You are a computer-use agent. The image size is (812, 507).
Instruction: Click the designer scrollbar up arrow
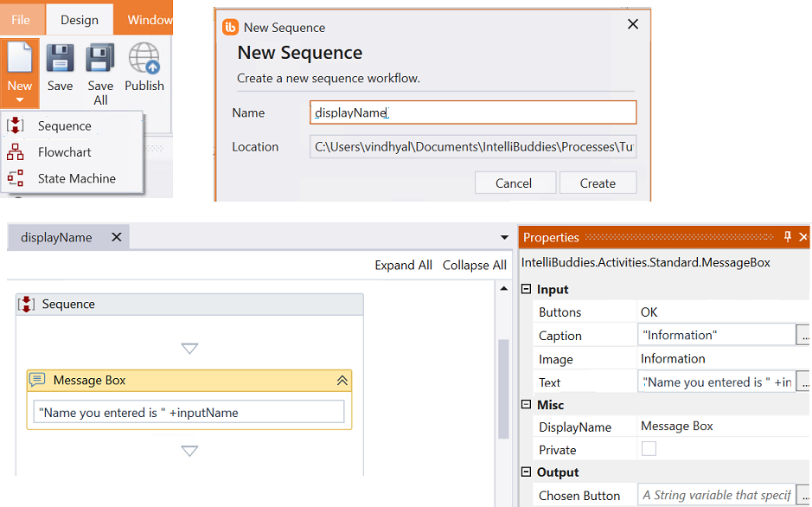click(x=503, y=288)
